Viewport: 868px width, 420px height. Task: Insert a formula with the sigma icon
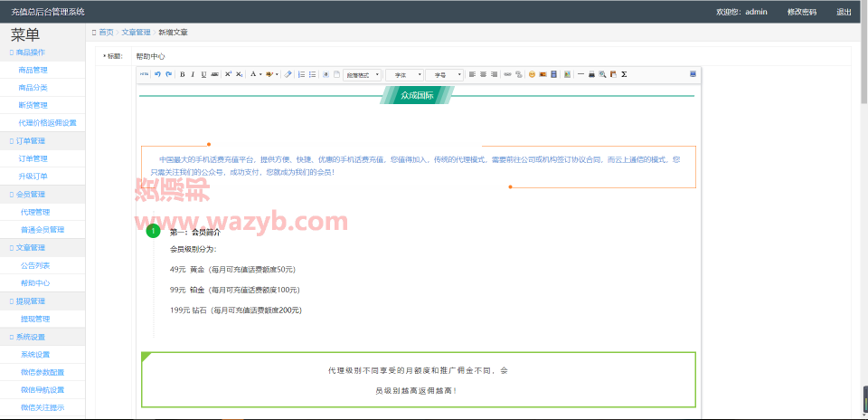[x=624, y=74]
